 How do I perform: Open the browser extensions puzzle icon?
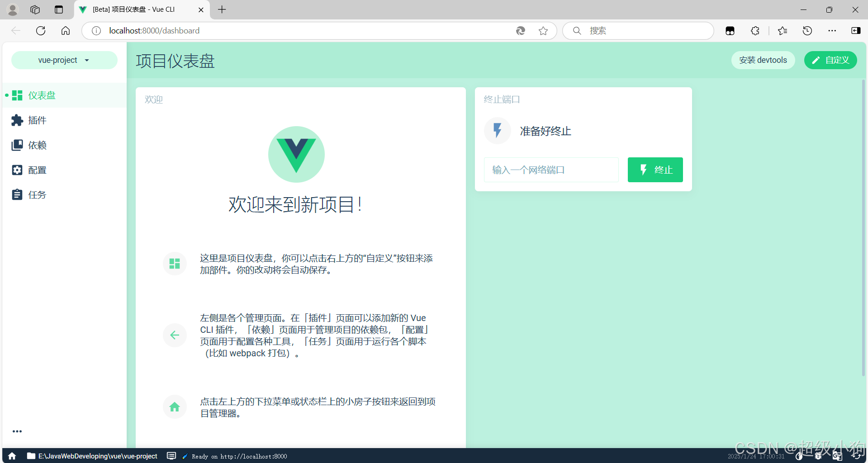point(755,31)
